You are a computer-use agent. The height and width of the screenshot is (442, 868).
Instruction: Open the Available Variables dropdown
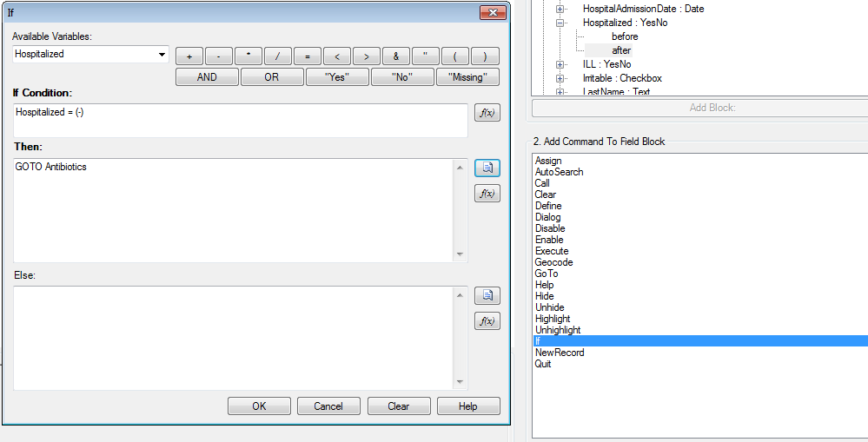tap(162, 54)
